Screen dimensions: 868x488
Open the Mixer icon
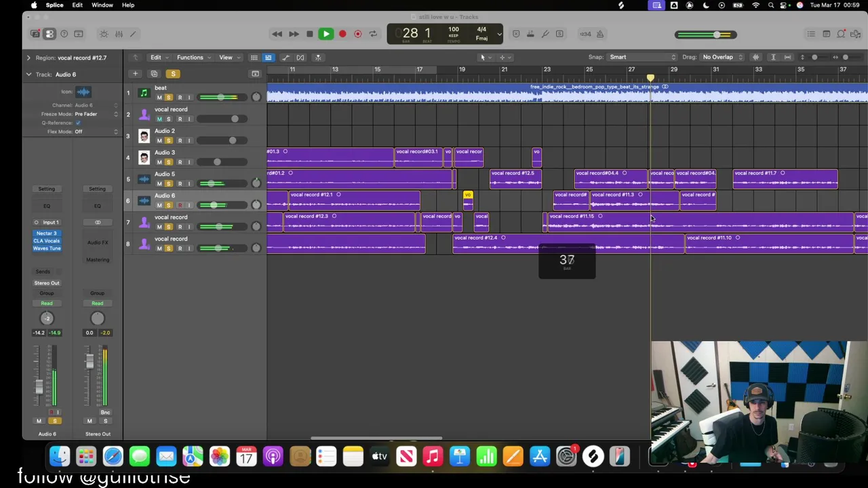pos(119,34)
